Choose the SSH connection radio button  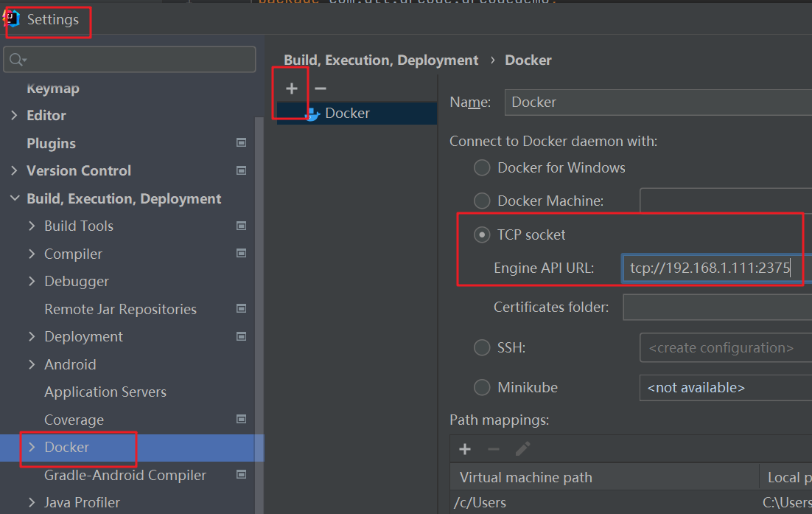pyautogui.click(x=482, y=347)
